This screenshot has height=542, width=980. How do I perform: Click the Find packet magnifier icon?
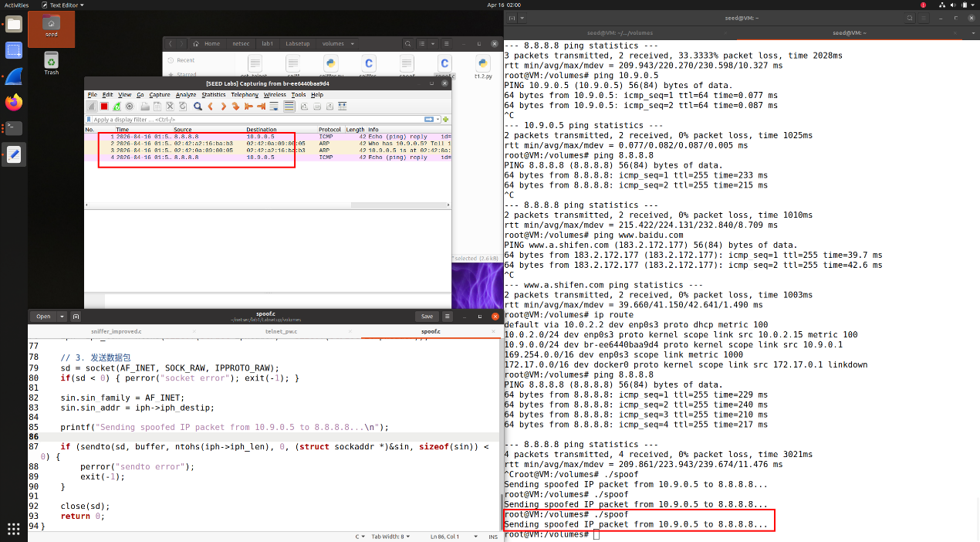click(x=198, y=107)
